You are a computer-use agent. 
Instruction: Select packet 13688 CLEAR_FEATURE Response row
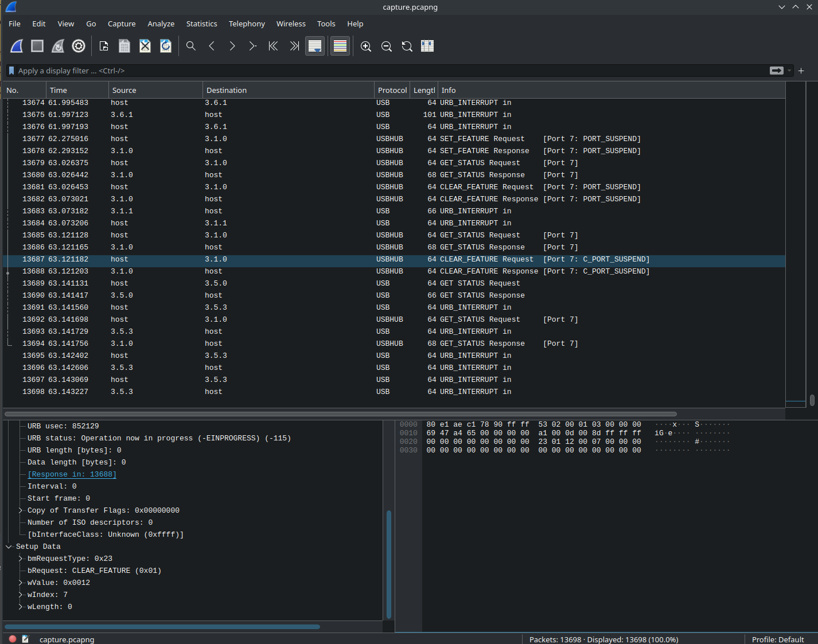394,271
